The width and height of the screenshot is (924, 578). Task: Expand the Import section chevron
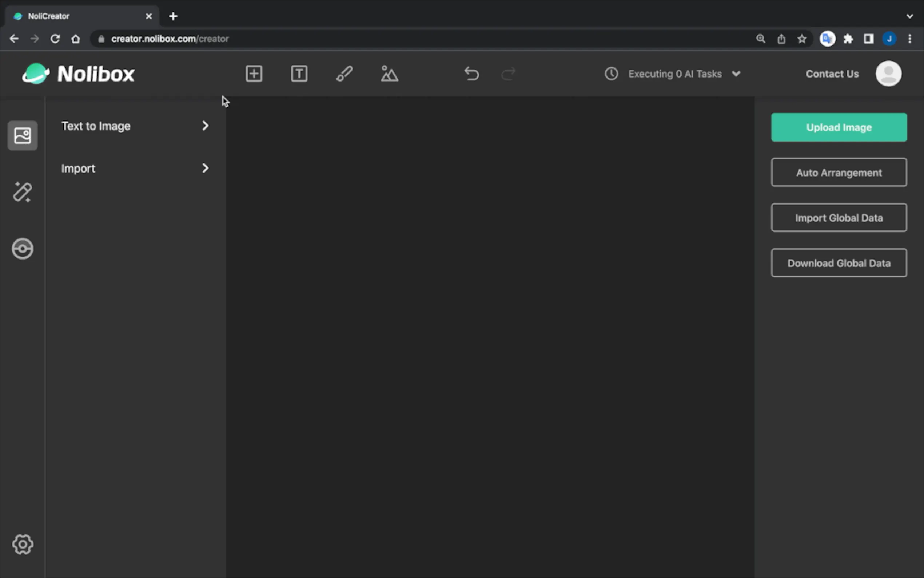pos(205,168)
